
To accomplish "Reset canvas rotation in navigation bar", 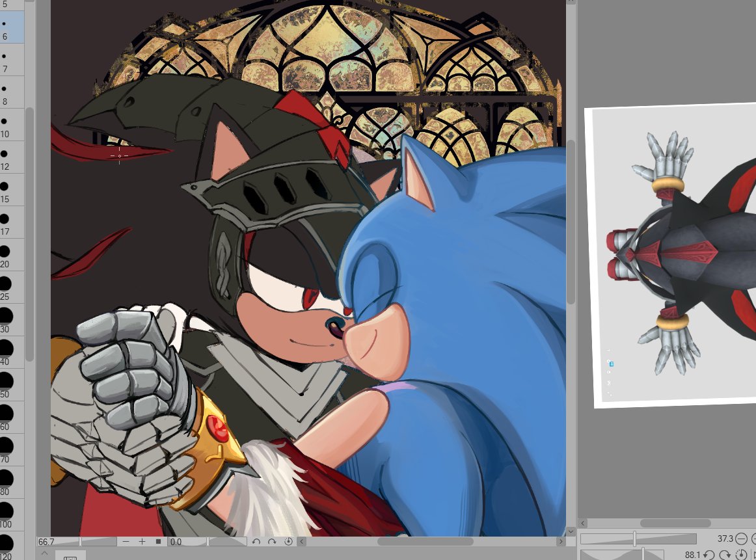I will click(x=288, y=542).
